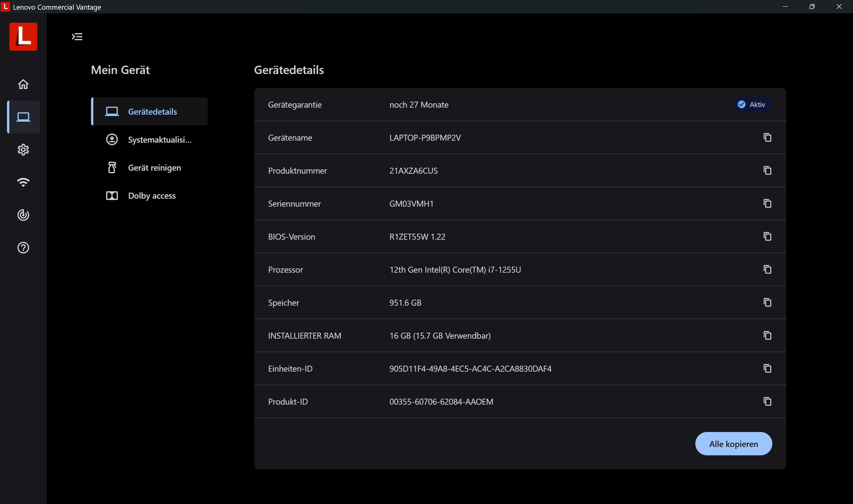Click the device name 'LAPTOP-P9BPMP2V'
The height and width of the screenshot is (504, 853).
(x=425, y=138)
